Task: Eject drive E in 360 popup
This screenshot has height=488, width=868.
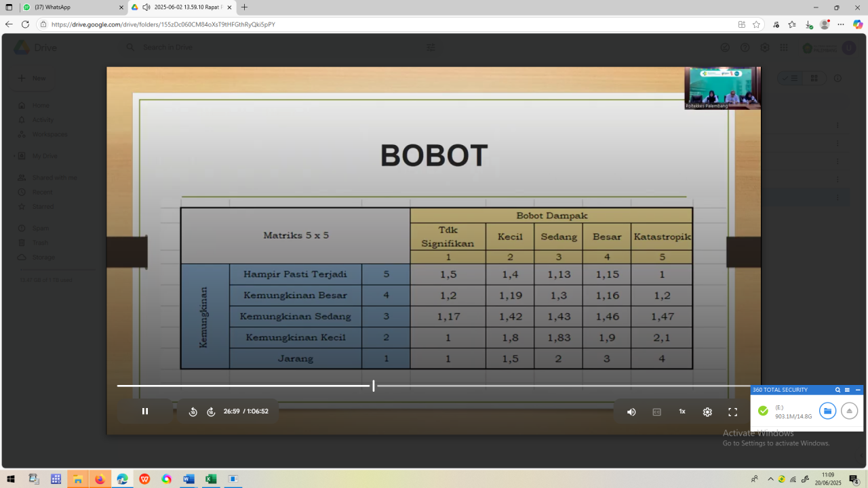Action: coord(849,411)
